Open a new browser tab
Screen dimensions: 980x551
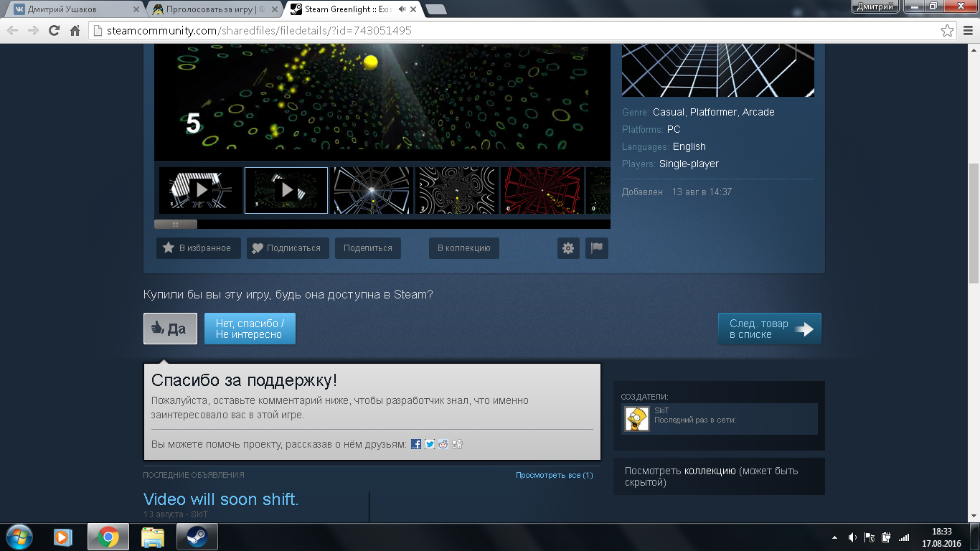[x=436, y=9]
